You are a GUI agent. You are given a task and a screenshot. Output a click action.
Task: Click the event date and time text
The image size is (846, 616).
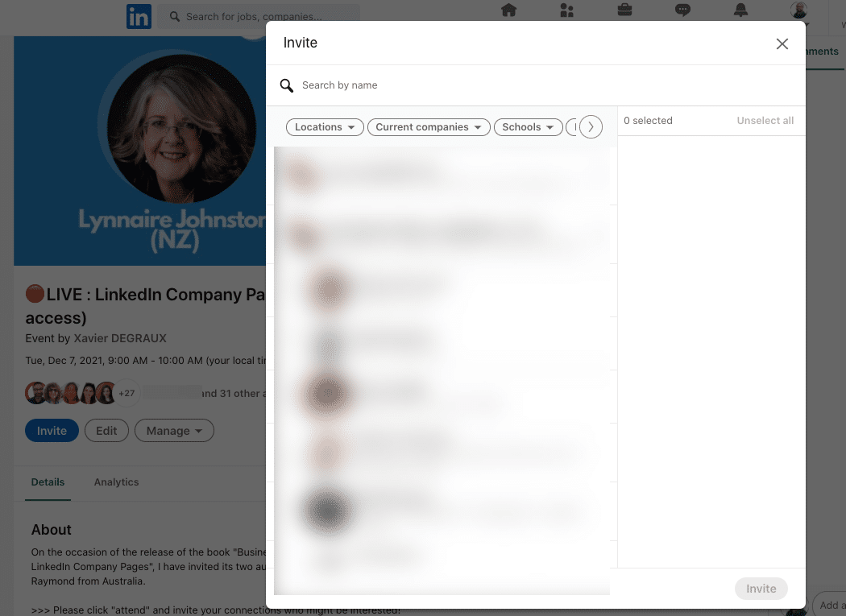[x=146, y=360]
